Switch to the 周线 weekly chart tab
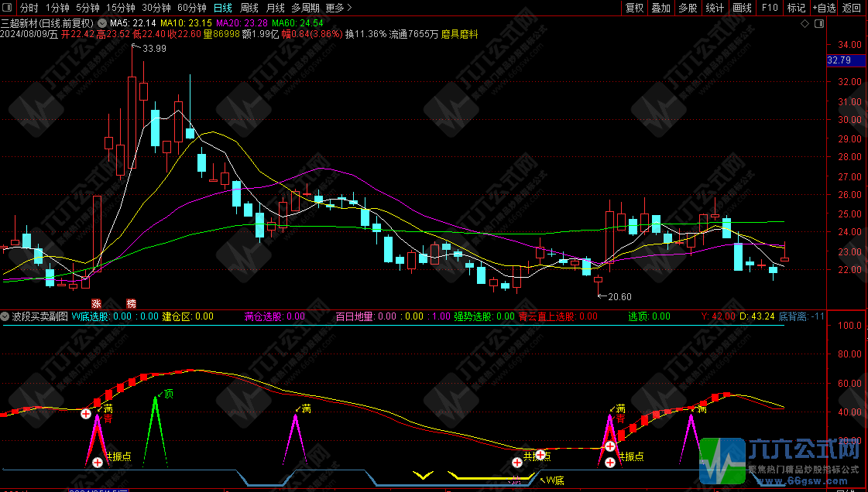The image size is (868, 492). click(249, 8)
